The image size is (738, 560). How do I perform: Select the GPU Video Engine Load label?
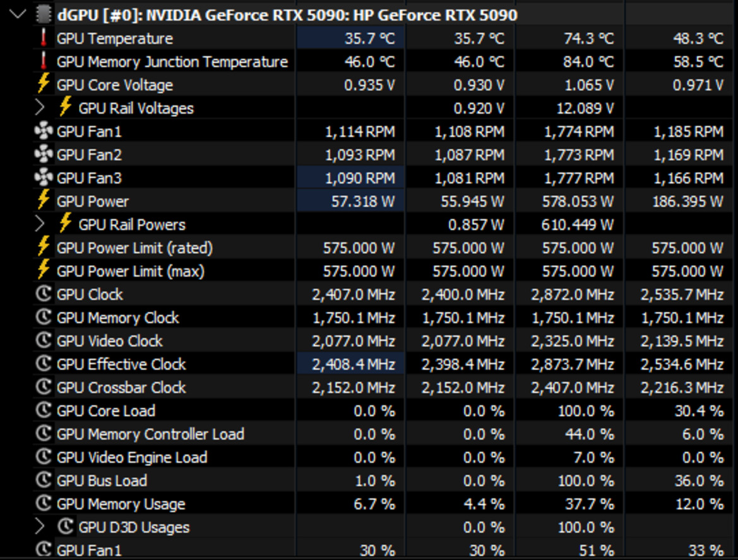(132, 458)
